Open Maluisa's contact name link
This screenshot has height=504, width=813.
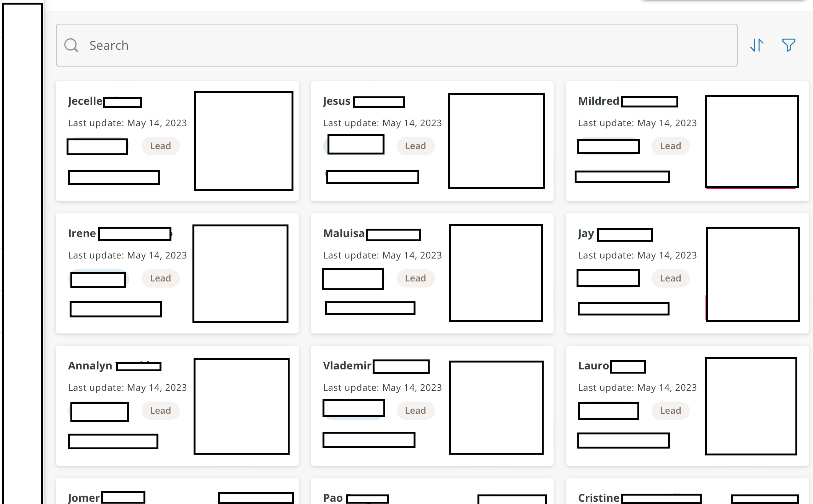tap(344, 233)
